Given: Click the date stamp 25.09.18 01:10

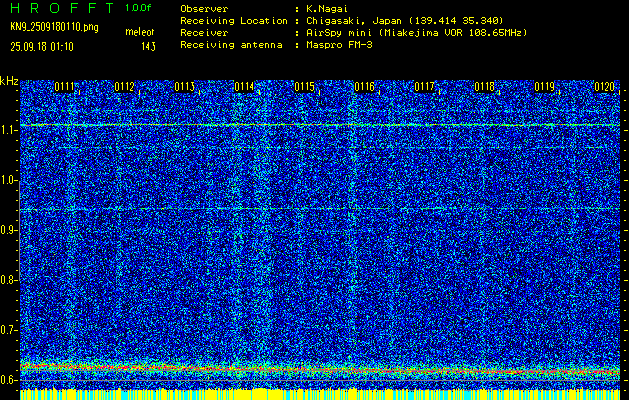Looking at the screenshot, I should (42, 47).
